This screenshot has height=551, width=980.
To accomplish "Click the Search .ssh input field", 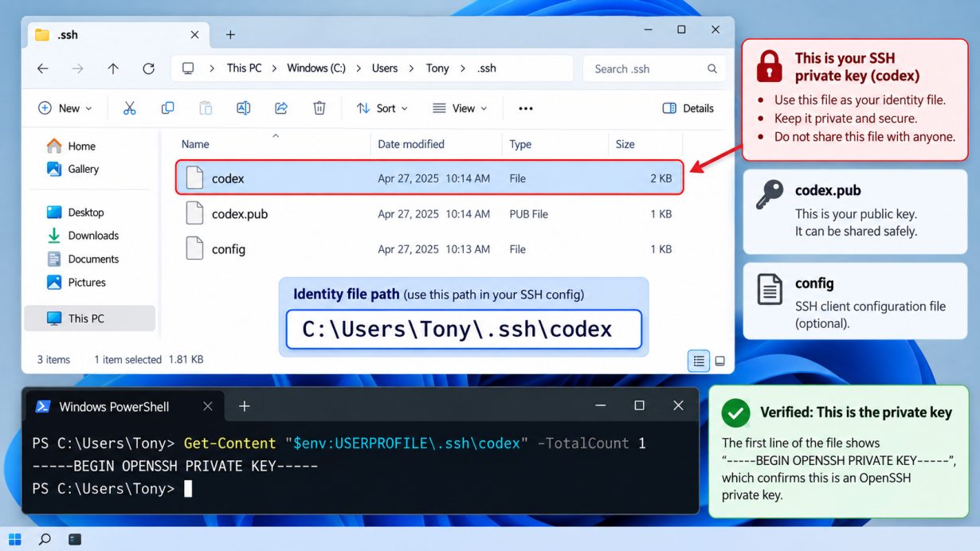I will pyautogui.click(x=654, y=68).
